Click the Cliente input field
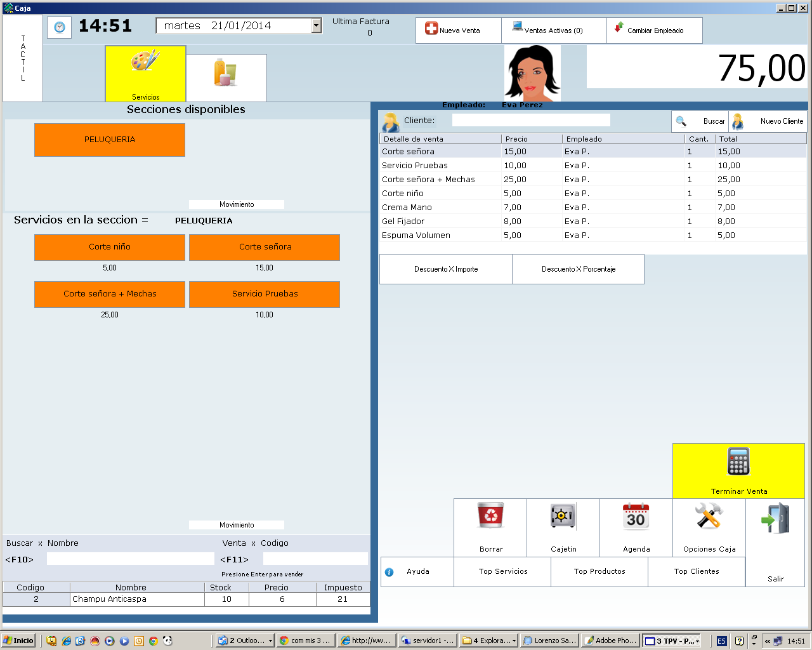The width and height of the screenshot is (812, 650). coord(530,120)
